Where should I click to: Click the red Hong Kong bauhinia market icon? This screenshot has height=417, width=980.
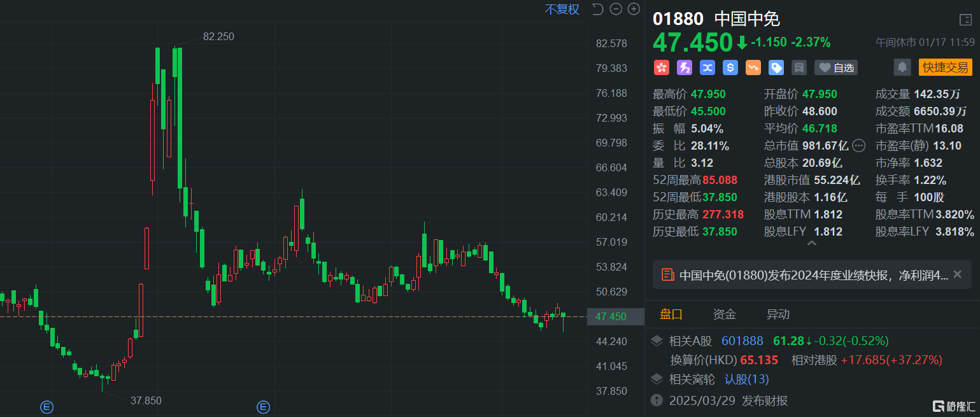point(661,67)
